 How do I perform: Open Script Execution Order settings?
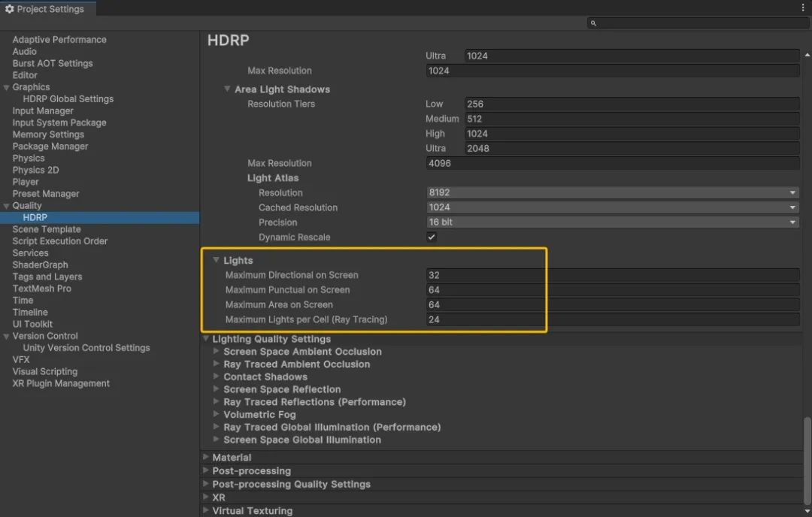click(x=60, y=241)
